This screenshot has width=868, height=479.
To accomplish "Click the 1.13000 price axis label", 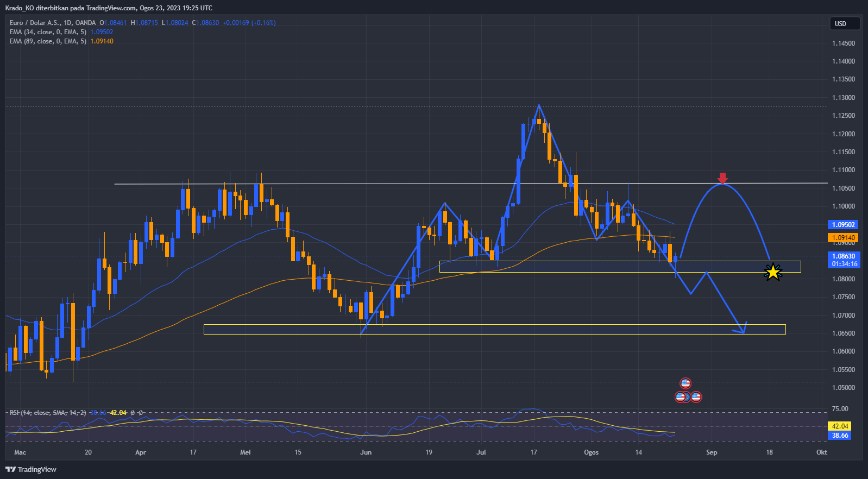I will pyautogui.click(x=844, y=98).
